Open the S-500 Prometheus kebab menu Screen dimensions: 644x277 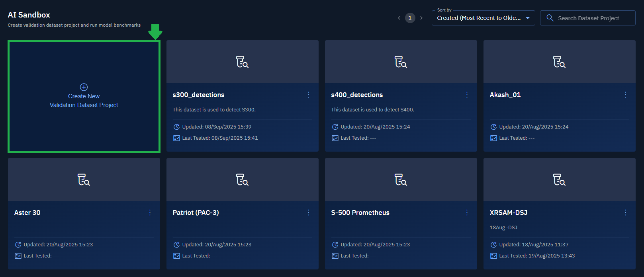pyautogui.click(x=467, y=213)
